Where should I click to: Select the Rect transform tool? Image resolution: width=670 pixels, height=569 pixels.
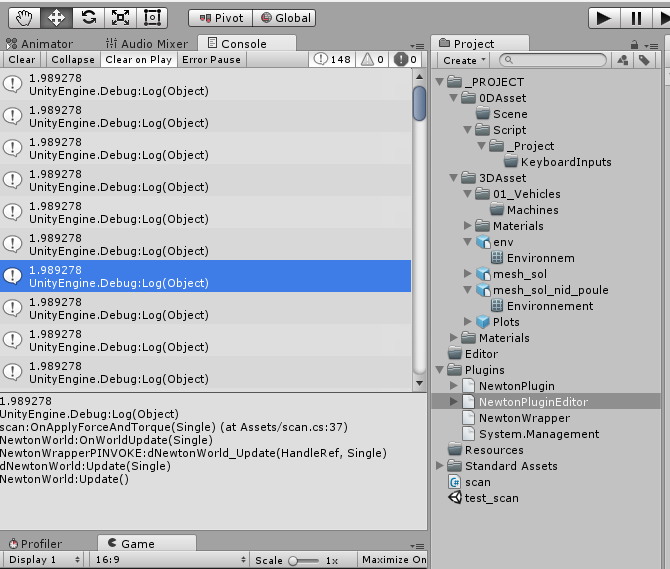[x=152, y=17]
